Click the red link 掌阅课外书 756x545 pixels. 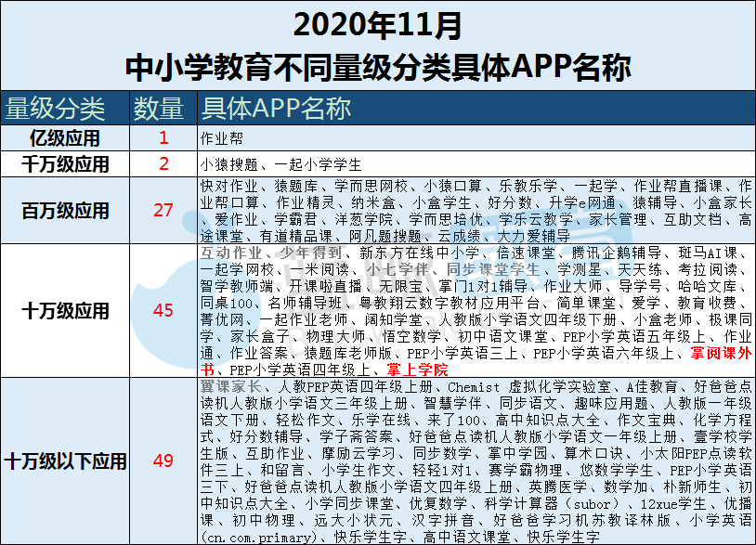[723, 351]
